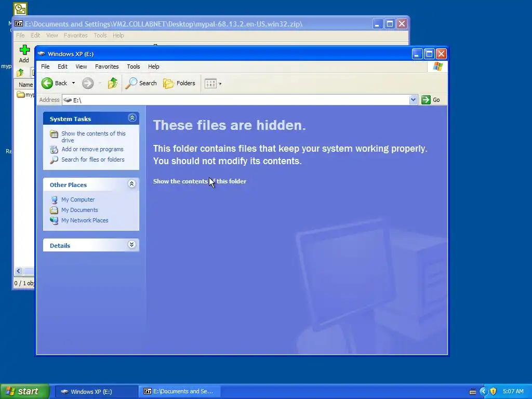Open the Search pane in Explorer

click(141, 83)
